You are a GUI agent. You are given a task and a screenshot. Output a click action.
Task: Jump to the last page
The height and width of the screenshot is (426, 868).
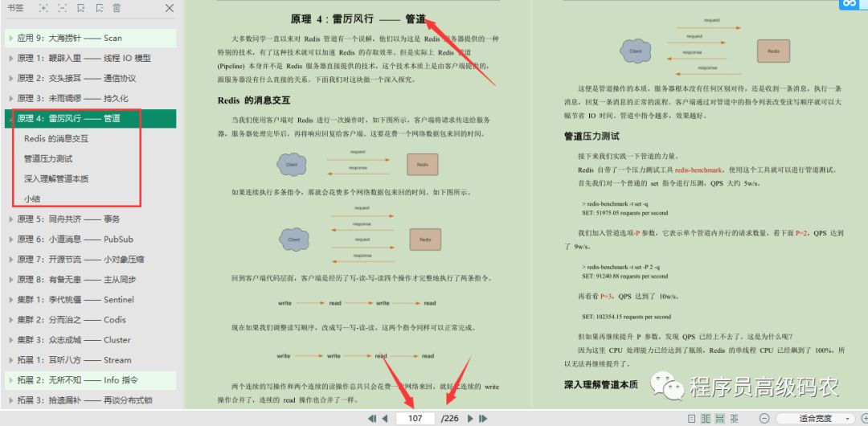[483, 418]
